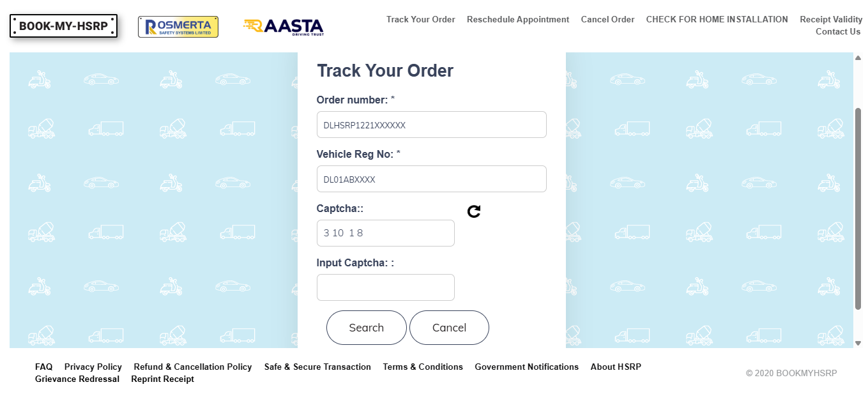The height and width of the screenshot is (403, 868).
Task: Click the Input Captcha text field
Action: (385, 287)
